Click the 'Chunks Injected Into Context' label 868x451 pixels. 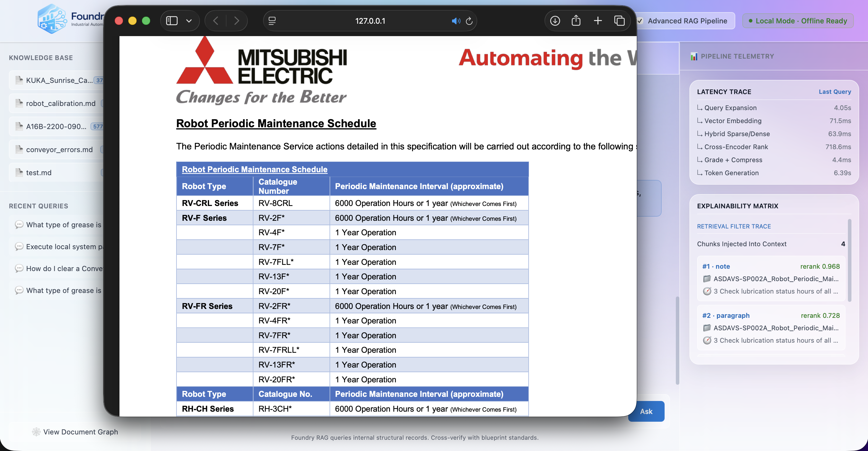click(x=742, y=244)
